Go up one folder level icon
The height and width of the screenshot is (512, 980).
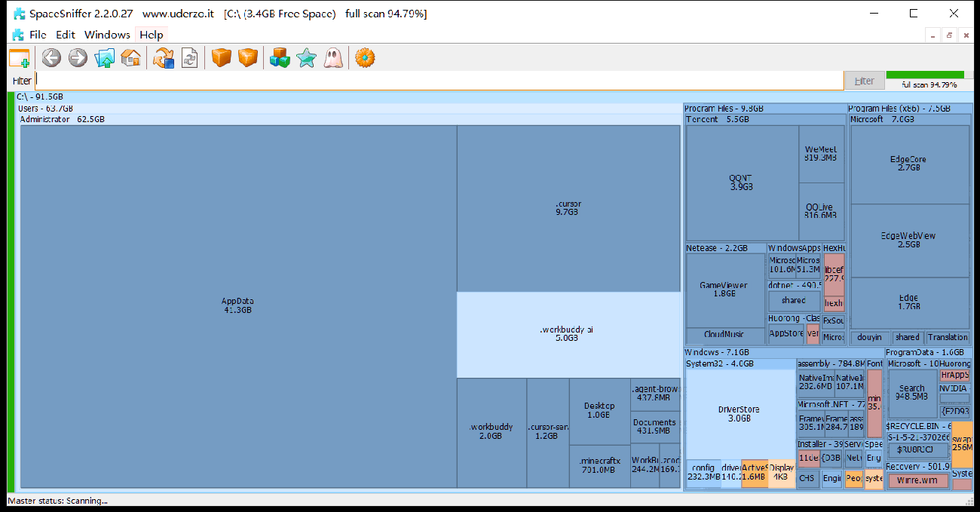(105, 58)
